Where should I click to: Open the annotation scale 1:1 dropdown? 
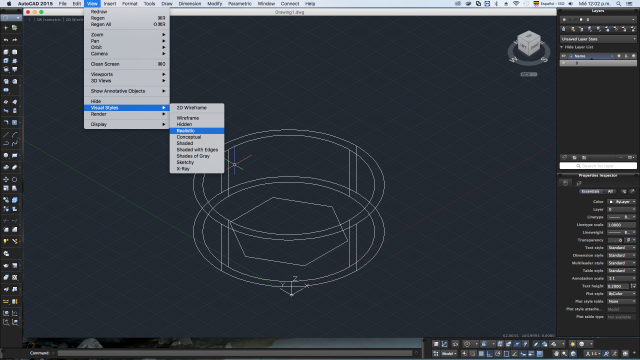[594, 353]
